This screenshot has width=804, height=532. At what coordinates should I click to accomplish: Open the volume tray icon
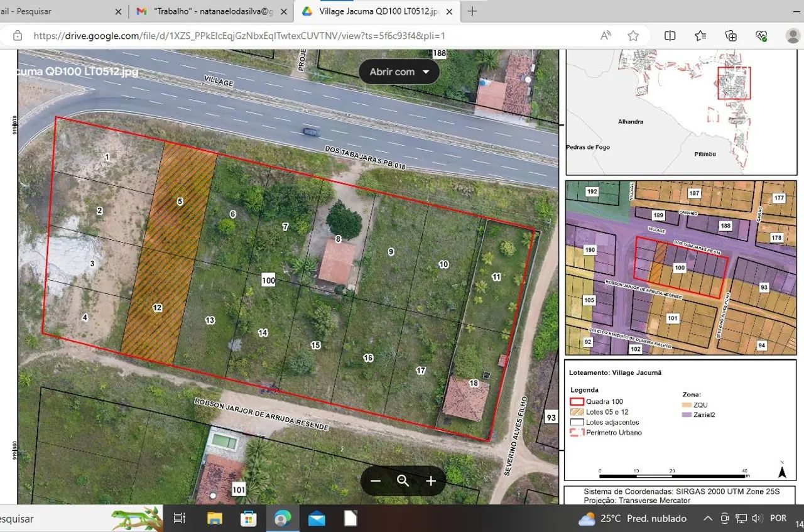tap(758, 519)
